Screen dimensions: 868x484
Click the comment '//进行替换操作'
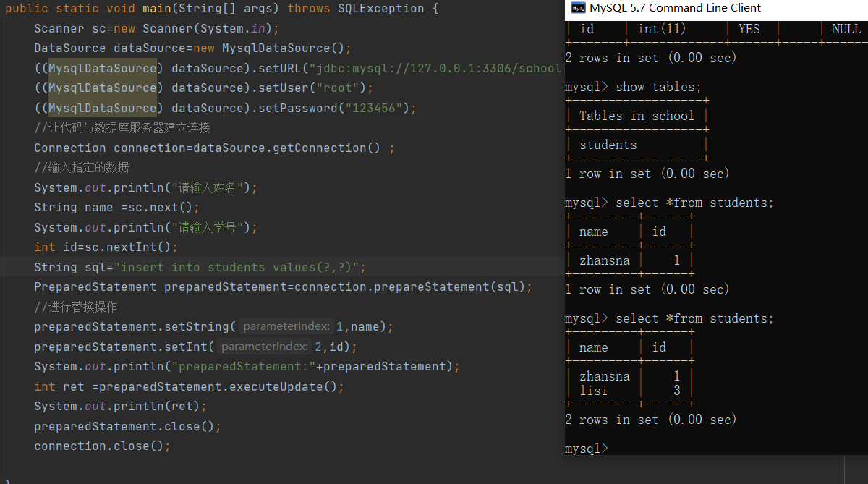(75, 307)
